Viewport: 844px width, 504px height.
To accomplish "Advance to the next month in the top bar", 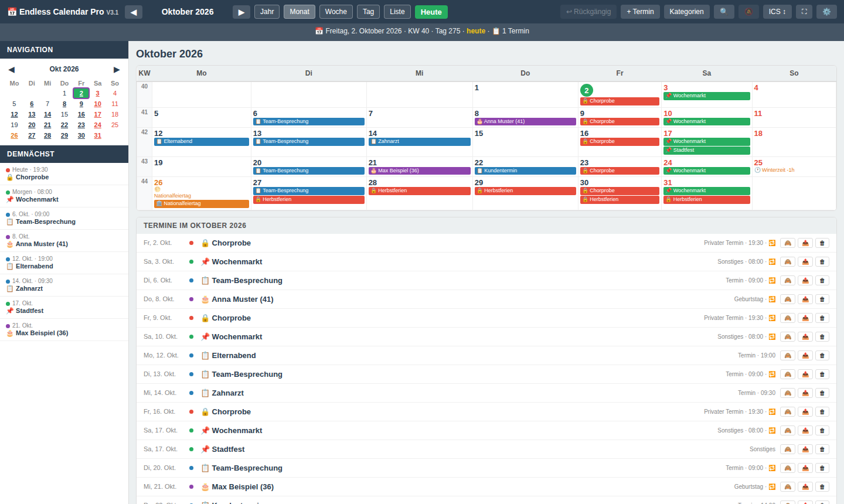I will pos(241,12).
